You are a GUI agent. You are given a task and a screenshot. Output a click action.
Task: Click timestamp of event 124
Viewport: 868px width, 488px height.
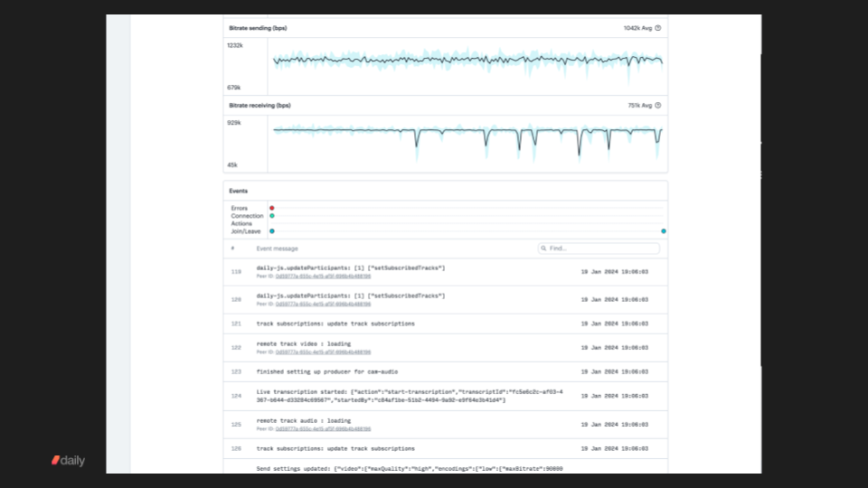pyautogui.click(x=615, y=396)
